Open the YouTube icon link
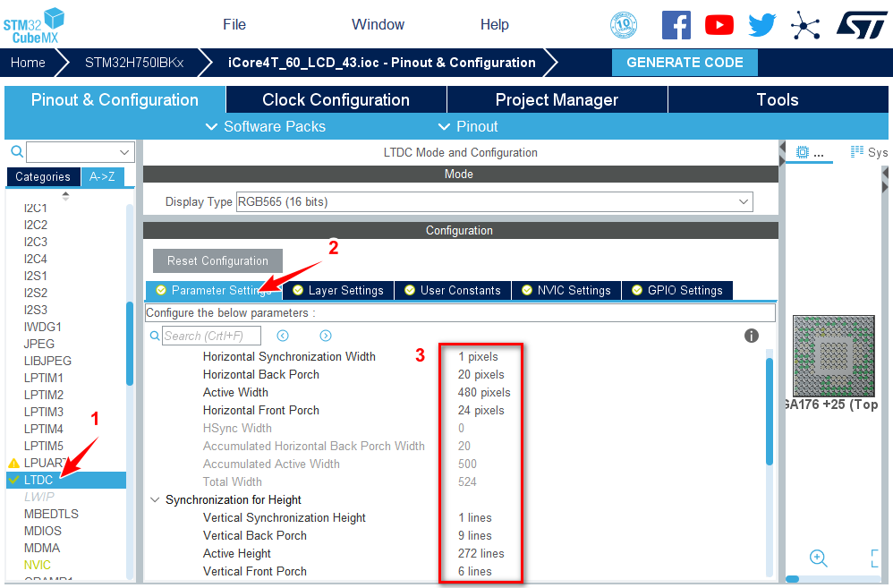The height and width of the screenshot is (588, 893). pyautogui.click(x=719, y=24)
